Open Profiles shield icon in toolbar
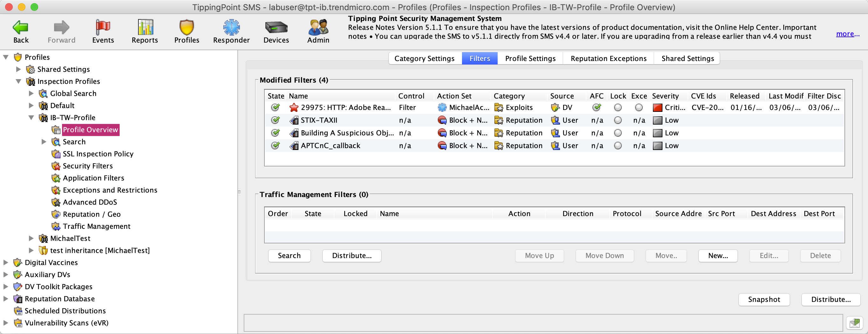 coord(186,27)
